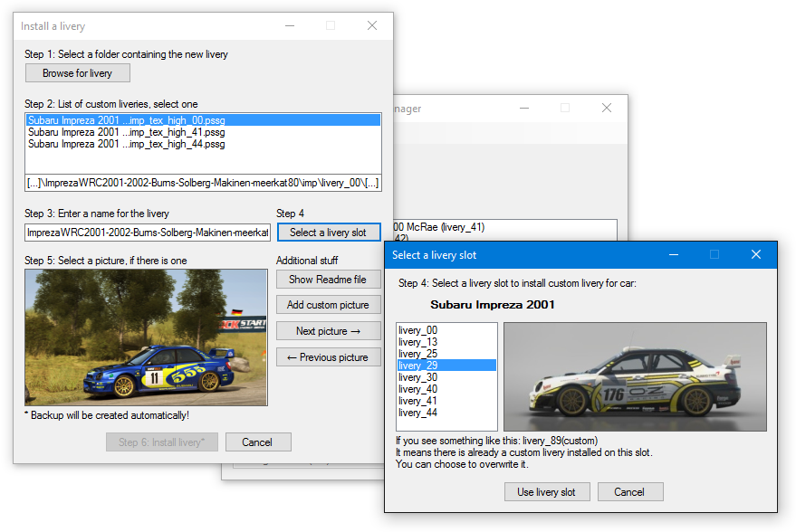Image resolution: width=796 pixels, height=532 pixels.
Task: Open the Select a livery slot button
Action: click(x=329, y=233)
